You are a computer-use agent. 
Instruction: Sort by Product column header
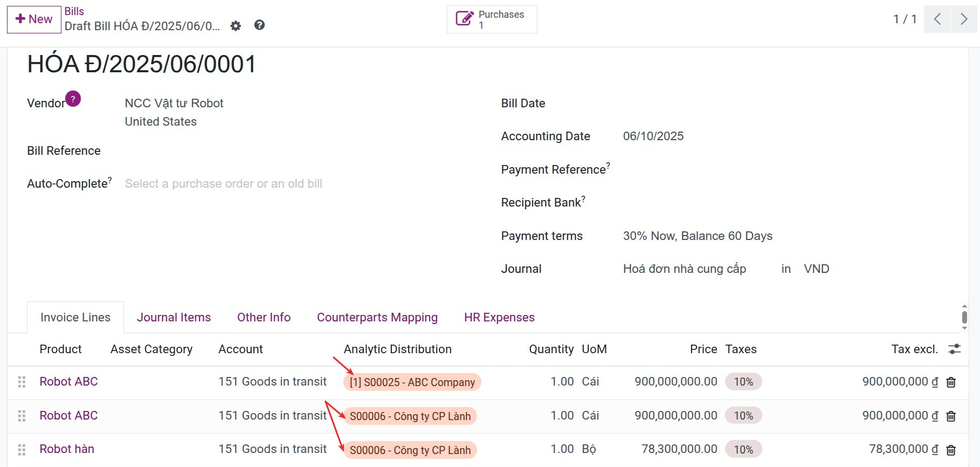point(60,349)
